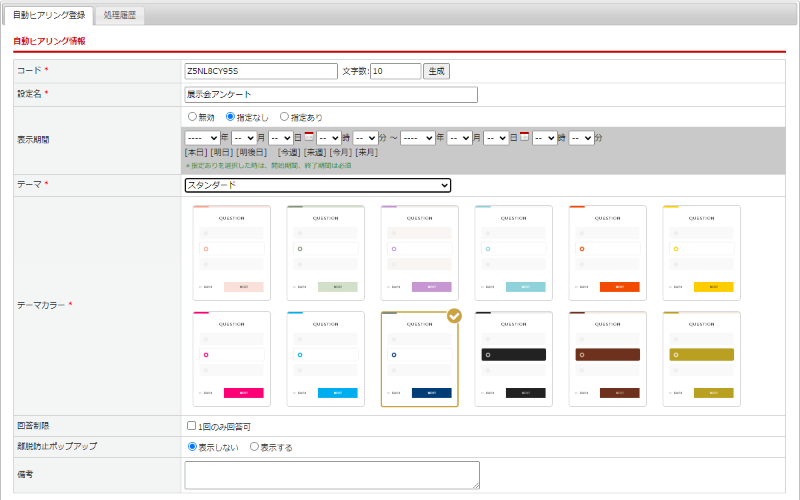Click the [今週] quick date link
Screen dimensions: 800x500
click(289, 152)
